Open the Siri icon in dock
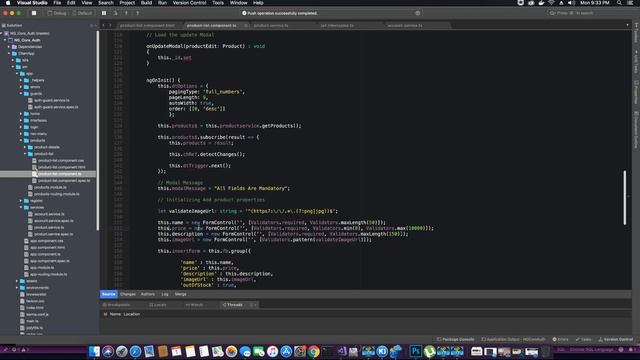 click(108, 351)
